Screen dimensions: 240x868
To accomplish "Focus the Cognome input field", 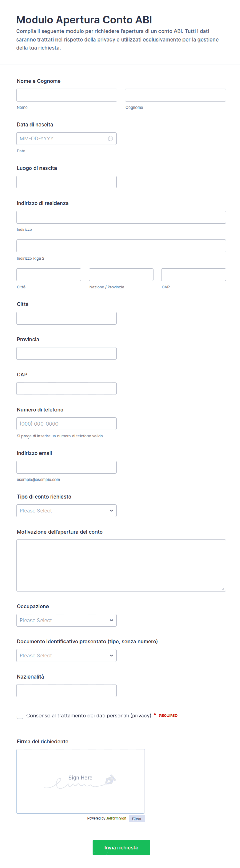I will point(175,95).
